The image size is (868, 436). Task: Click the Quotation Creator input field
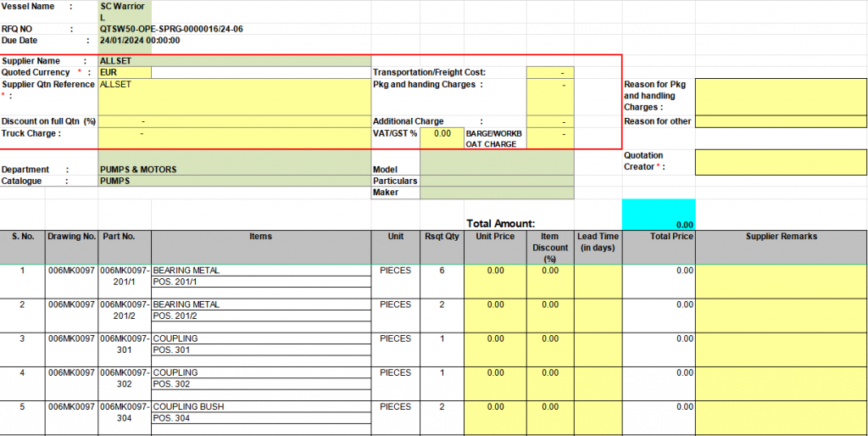(780, 161)
